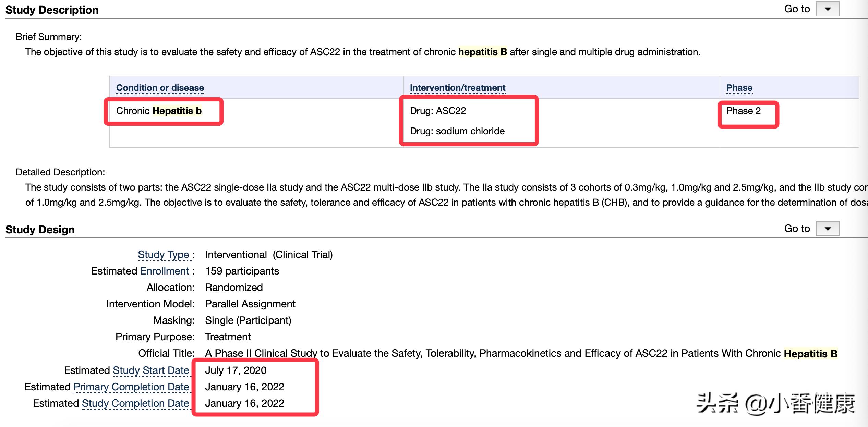This screenshot has height=427, width=868.
Task: Open the Study Type definition link
Action: 165,255
